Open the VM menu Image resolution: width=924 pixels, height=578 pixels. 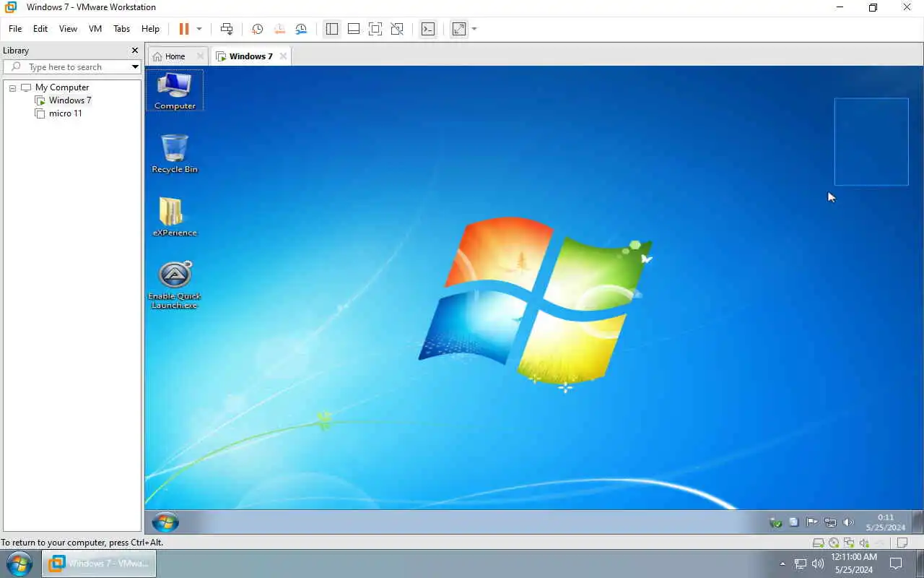pos(95,29)
